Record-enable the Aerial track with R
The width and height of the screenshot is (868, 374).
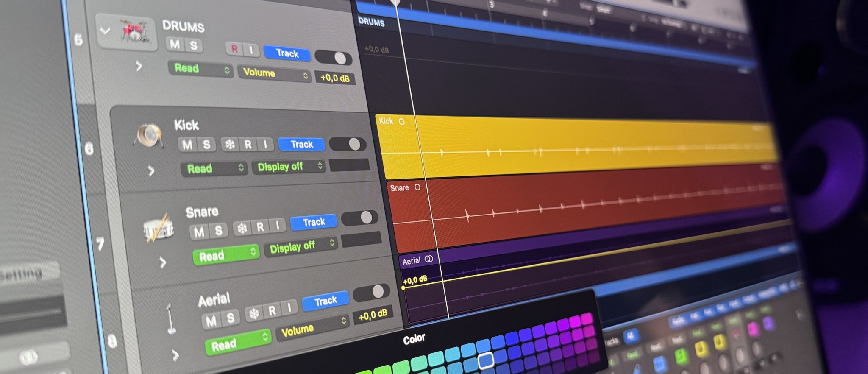(x=272, y=311)
